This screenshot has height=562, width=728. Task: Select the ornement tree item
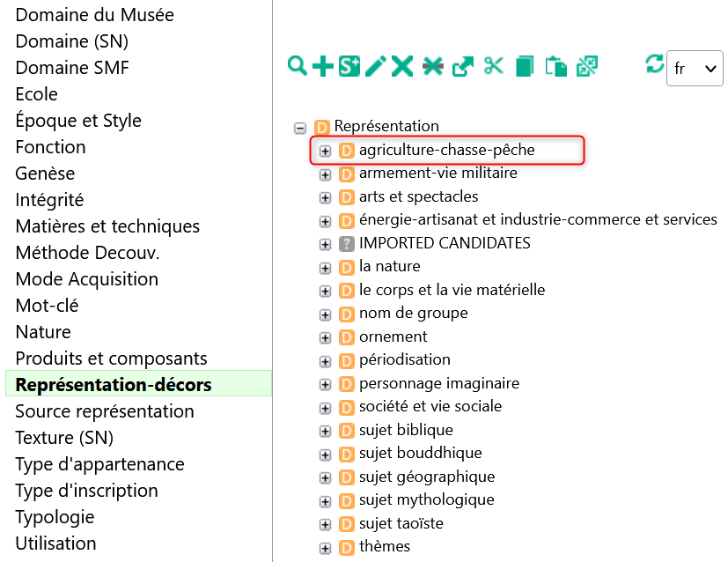click(x=393, y=336)
